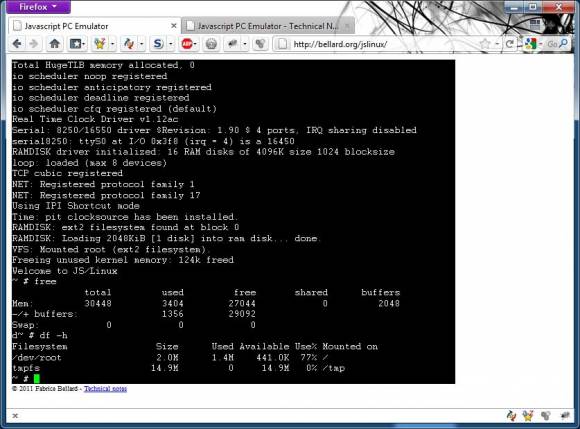Open the Firefox application menu

click(x=38, y=7)
